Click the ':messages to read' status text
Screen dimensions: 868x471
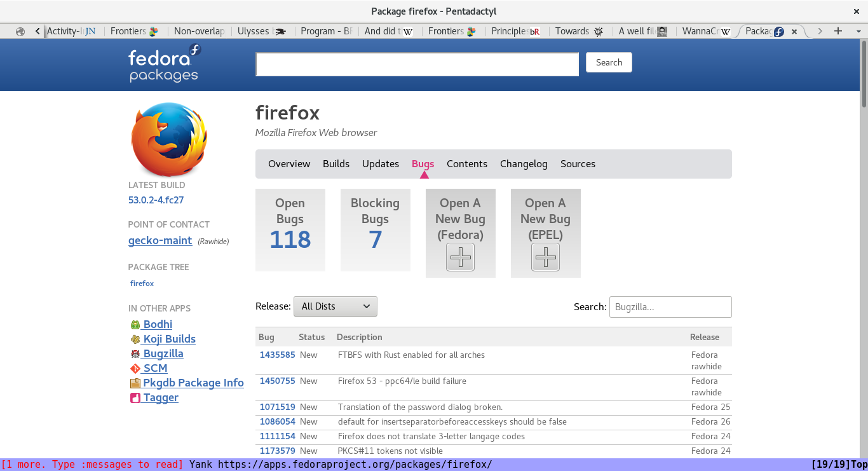tap(128, 465)
